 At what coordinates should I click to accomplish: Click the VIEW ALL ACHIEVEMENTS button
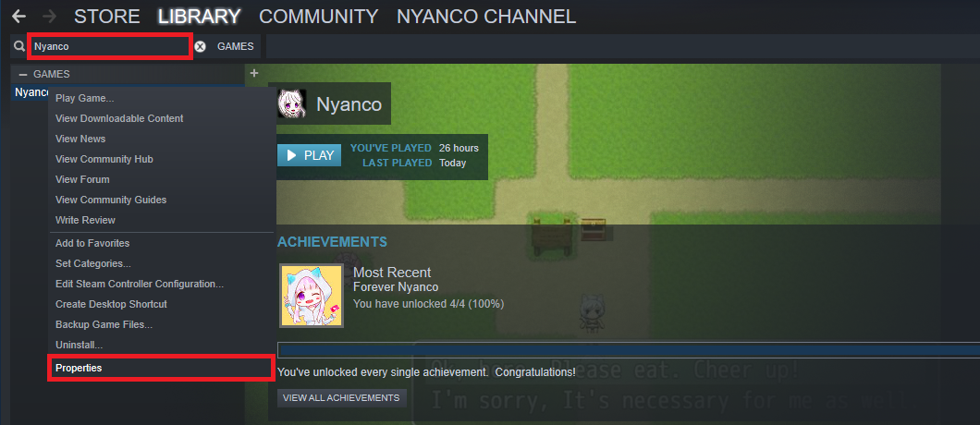click(341, 398)
